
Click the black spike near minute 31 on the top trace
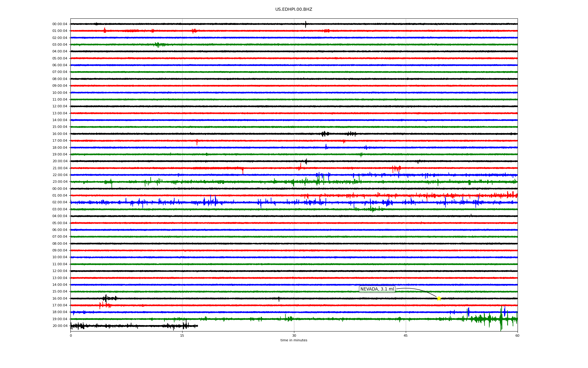coord(305,24)
